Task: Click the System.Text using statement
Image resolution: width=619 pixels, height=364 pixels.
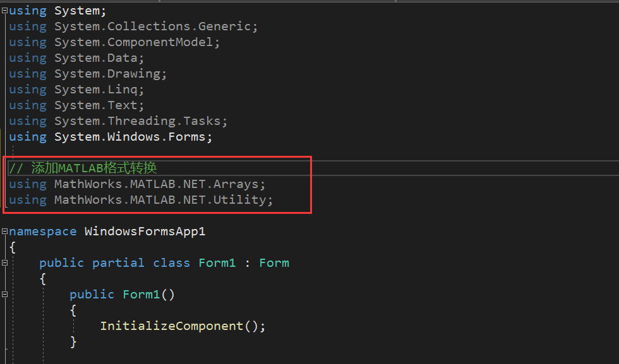Action: [99, 105]
